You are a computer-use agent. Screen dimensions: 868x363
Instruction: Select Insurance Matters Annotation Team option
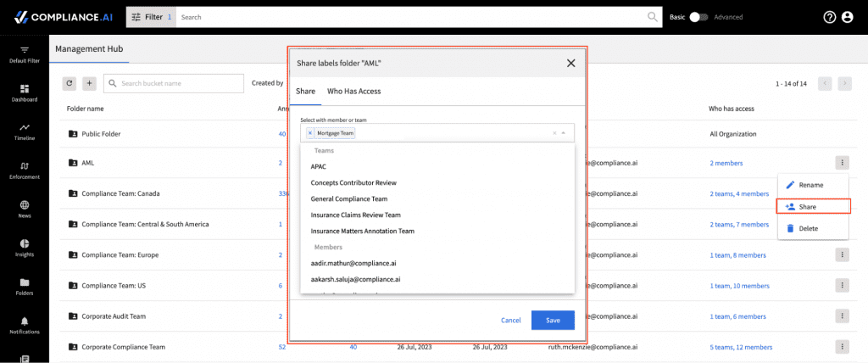(437, 231)
